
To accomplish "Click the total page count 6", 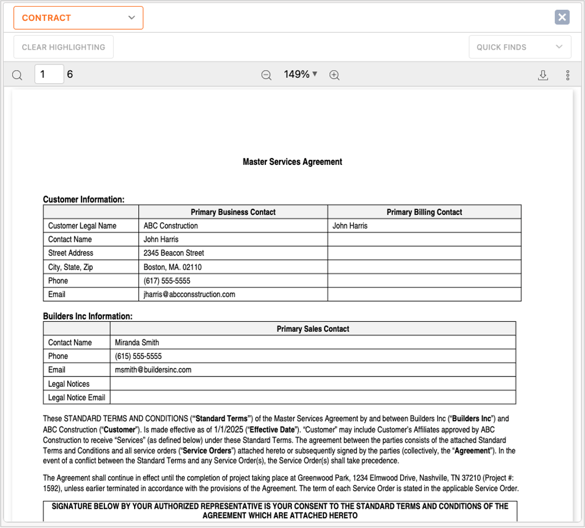I will click(70, 74).
